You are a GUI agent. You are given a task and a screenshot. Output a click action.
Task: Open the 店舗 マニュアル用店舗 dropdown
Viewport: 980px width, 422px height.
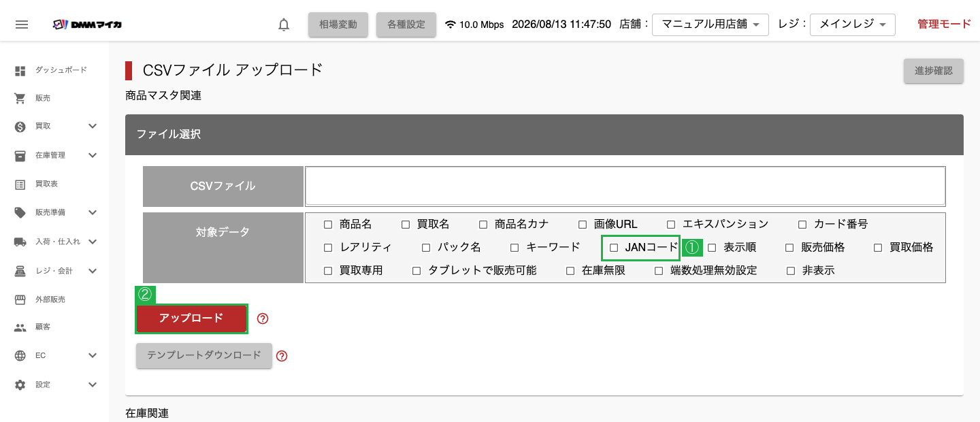coord(710,25)
